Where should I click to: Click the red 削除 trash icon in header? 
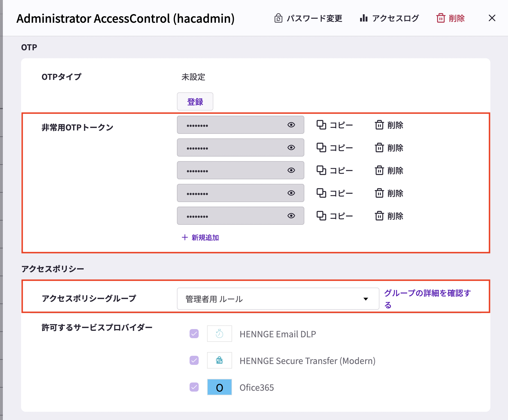(441, 18)
